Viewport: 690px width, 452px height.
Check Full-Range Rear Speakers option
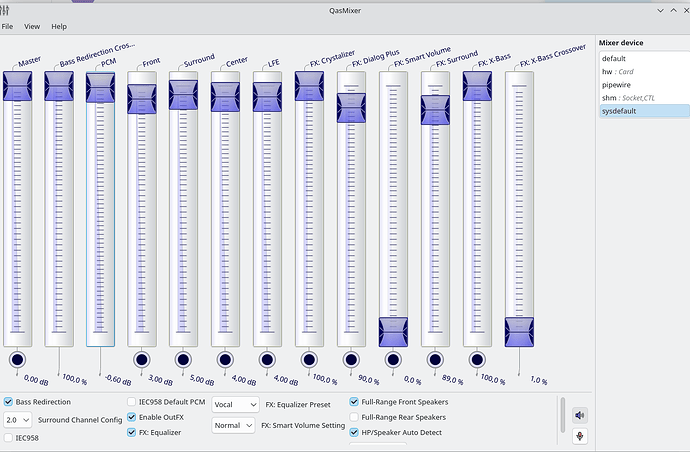(x=354, y=417)
